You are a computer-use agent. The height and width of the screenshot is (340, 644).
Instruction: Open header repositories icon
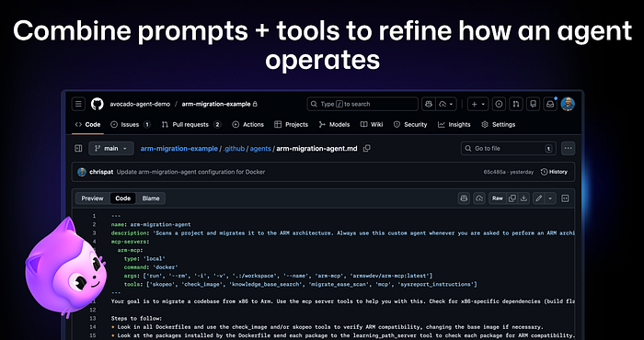[x=533, y=104]
